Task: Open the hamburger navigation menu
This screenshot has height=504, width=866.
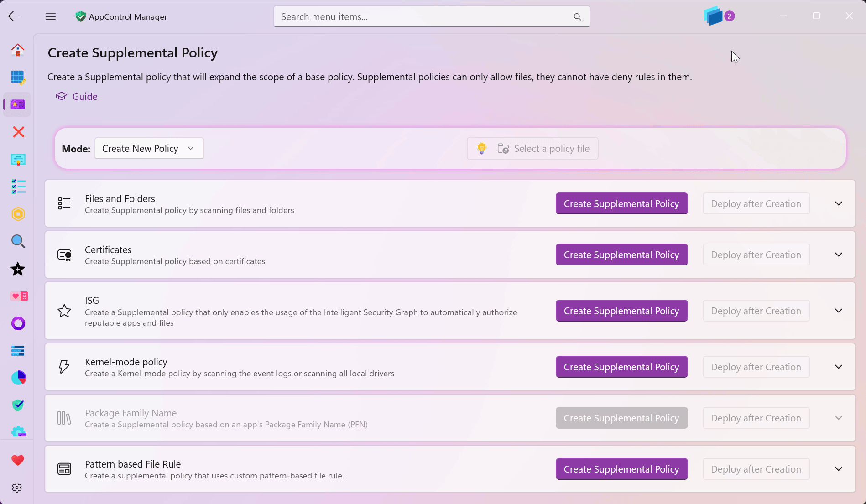Action: click(x=51, y=16)
